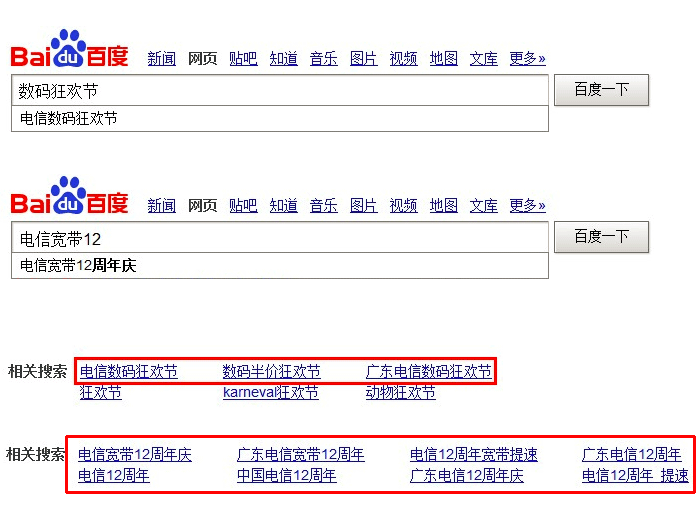Open 图片 in upper Baidu bar
Viewport: 697px width, 523px height.
point(364,59)
